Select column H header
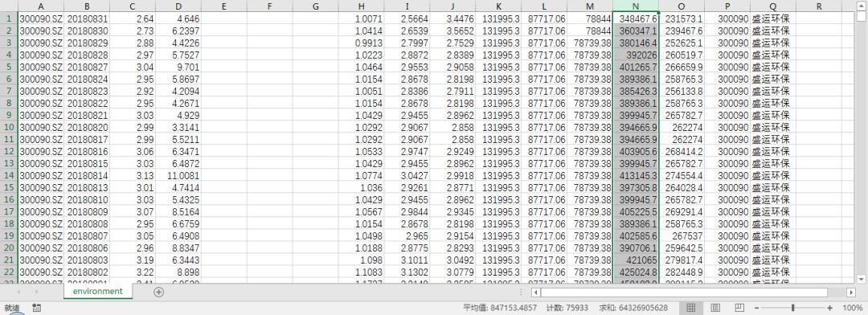 pyautogui.click(x=361, y=6)
